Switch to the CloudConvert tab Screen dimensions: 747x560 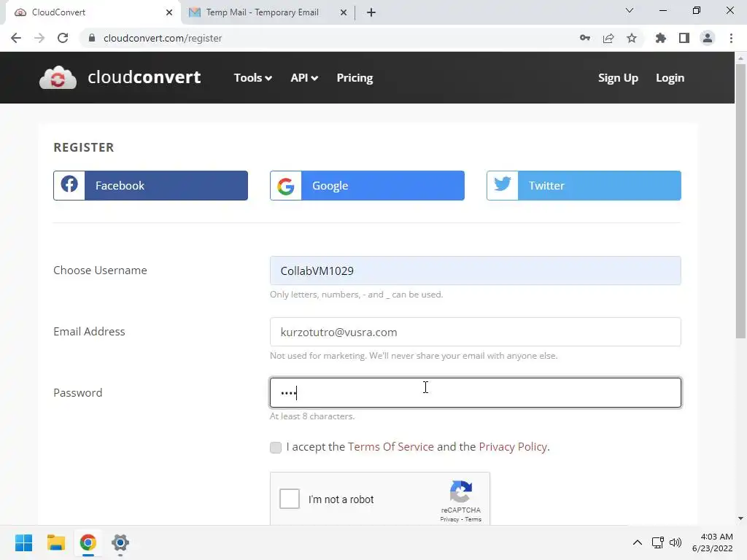pyautogui.click(x=93, y=12)
